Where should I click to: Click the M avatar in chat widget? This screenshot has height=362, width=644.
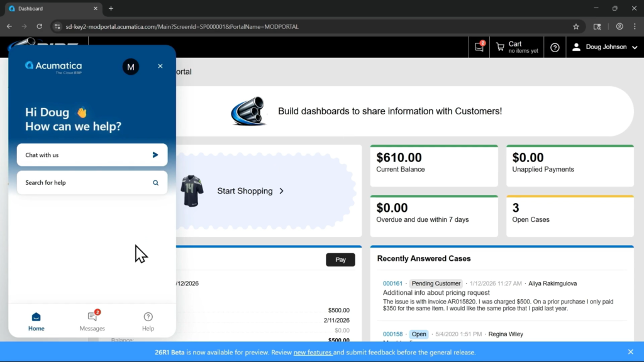(x=131, y=67)
